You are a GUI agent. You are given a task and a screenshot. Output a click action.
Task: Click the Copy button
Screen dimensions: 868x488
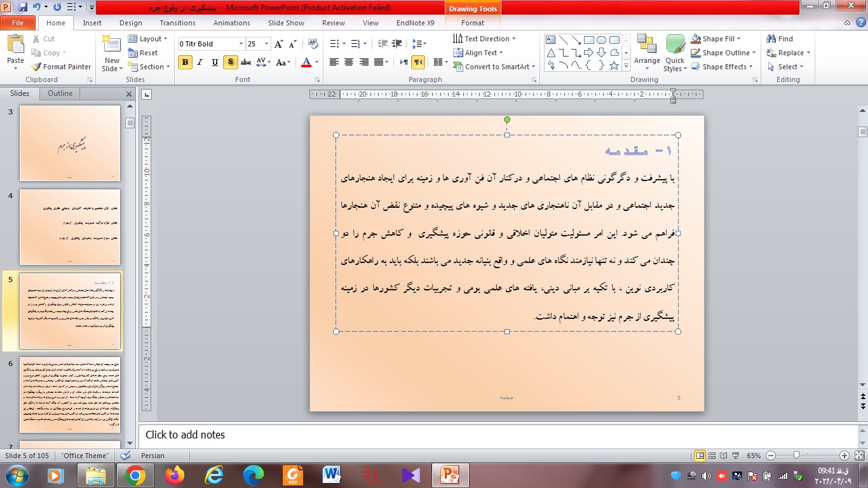(x=48, y=53)
